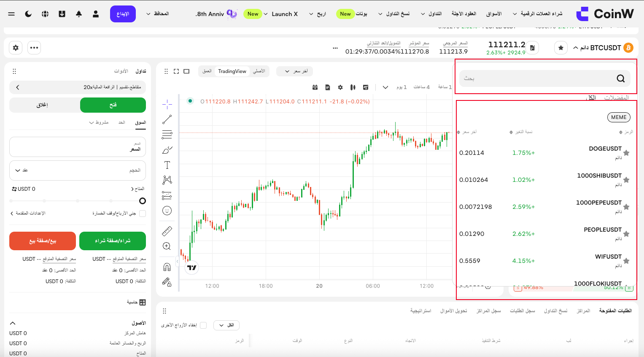Image resolution: width=644 pixels, height=357 pixels.
Task: Open the 8th Anniv link
Action: (x=216, y=14)
